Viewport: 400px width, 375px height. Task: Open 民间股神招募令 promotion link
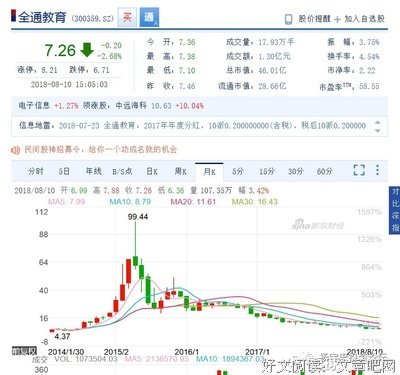pos(100,150)
